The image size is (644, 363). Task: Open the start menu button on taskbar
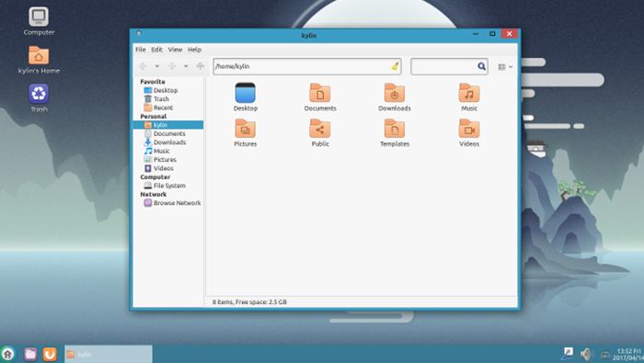tap(7, 354)
